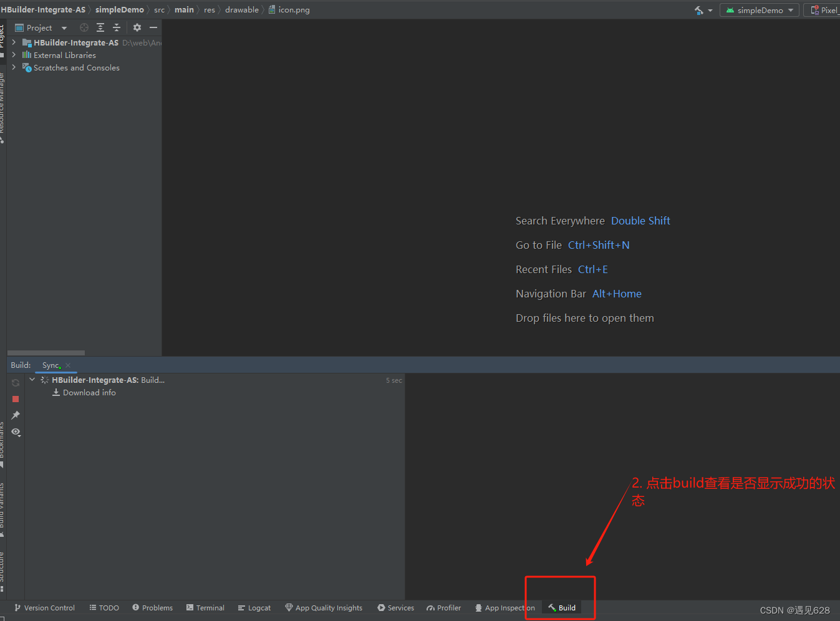The image size is (840, 621).
Task: Hide the Project tool window
Action: click(153, 27)
